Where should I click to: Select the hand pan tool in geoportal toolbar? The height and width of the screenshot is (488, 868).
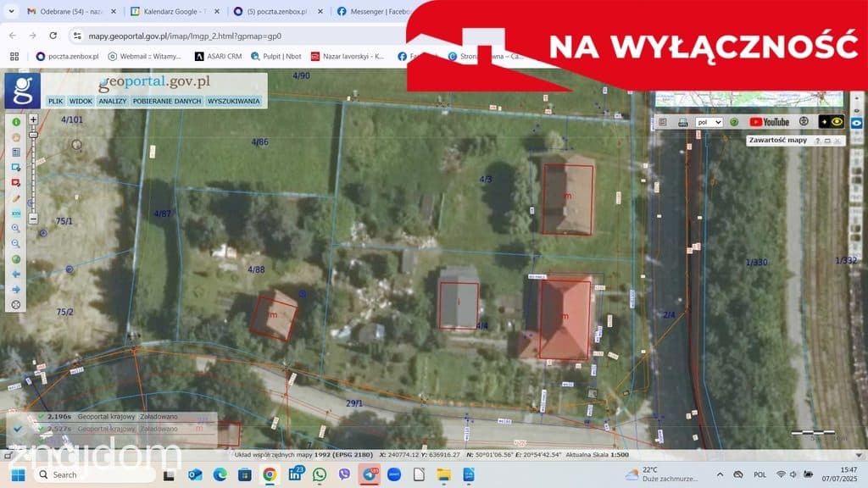(16, 137)
